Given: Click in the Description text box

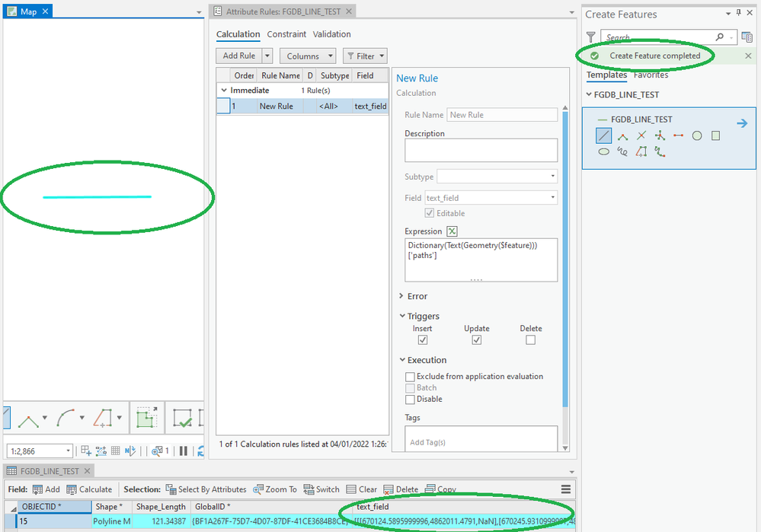Looking at the screenshot, I should [481, 151].
